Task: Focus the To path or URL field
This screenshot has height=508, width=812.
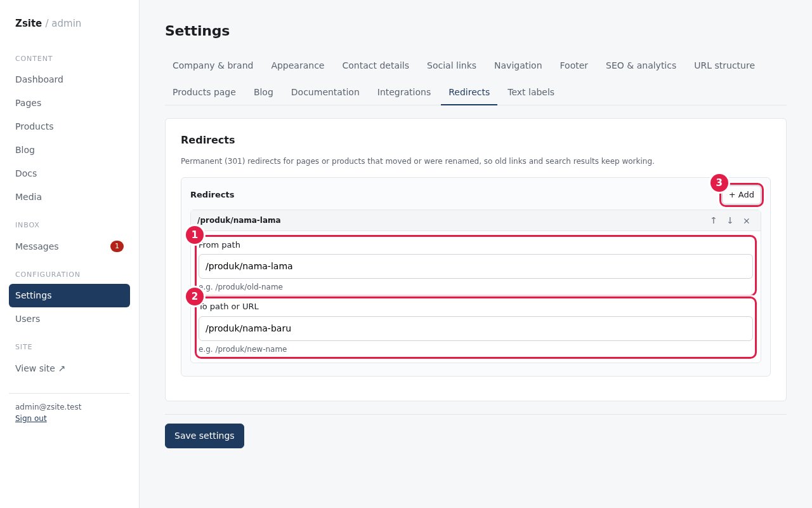Action: 476,328
